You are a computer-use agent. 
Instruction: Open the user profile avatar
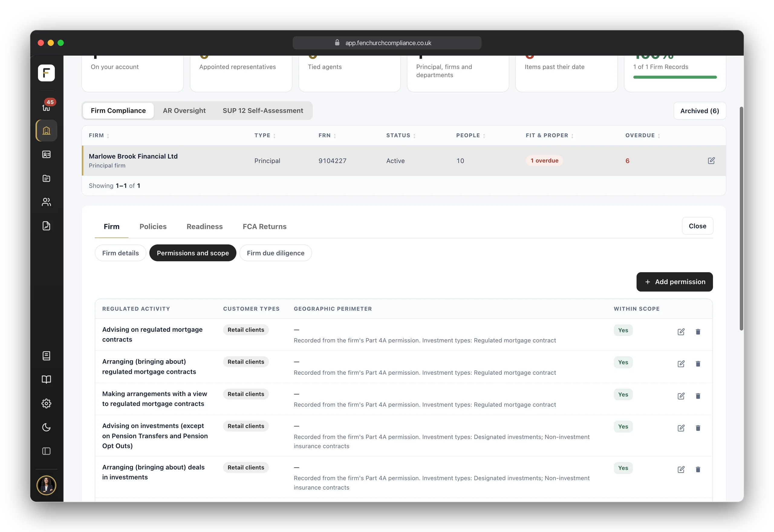(46, 485)
